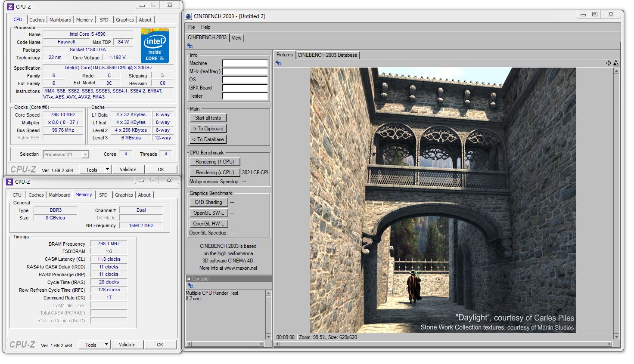Screen dimensions: 634x364
Task: Click into the Machine info field
Action: point(245,63)
